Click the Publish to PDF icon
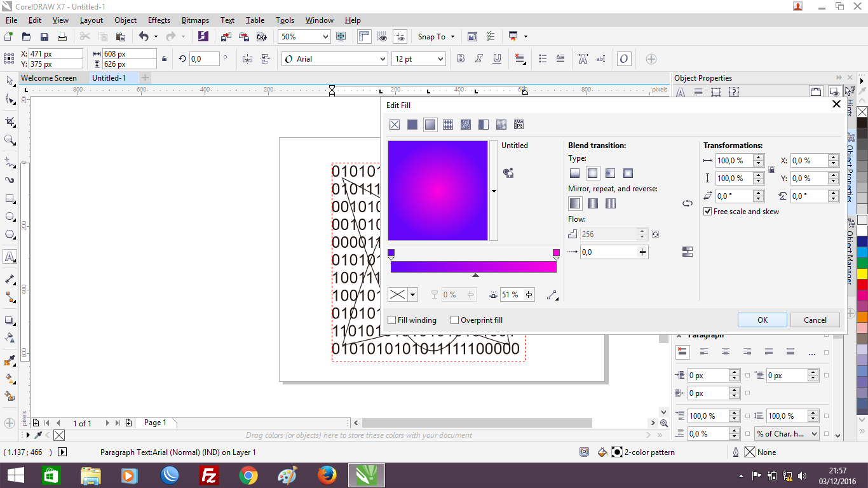The width and height of the screenshot is (868, 488). click(x=261, y=37)
